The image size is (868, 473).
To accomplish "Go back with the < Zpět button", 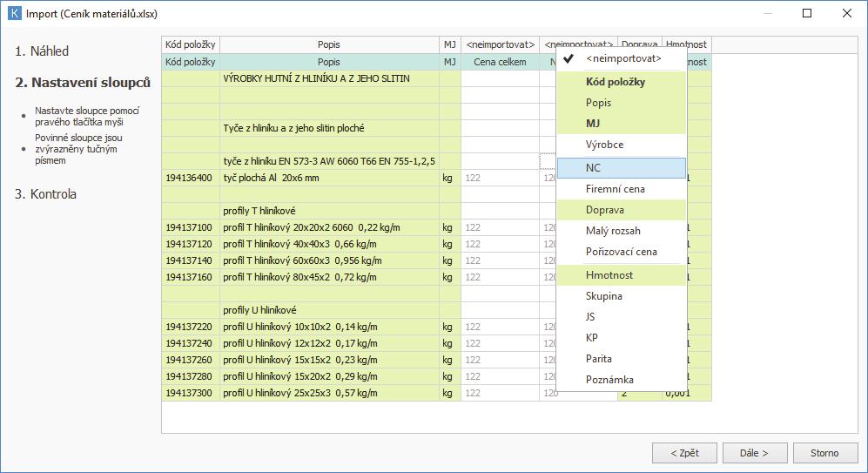I will tap(684, 453).
